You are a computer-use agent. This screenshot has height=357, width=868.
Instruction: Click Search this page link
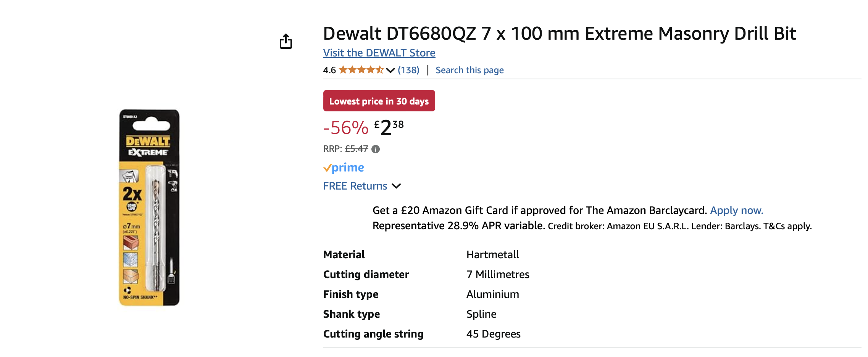pos(469,70)
